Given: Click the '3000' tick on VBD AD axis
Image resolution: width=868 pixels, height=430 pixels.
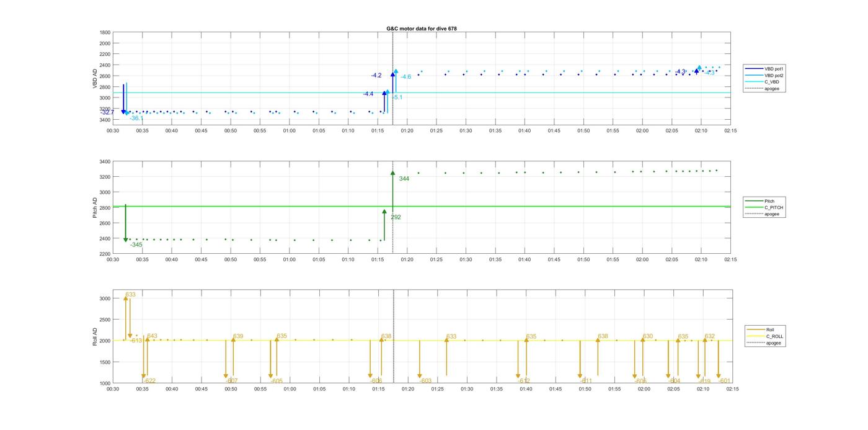Looking at the screenshot, I should click(105, 98).
